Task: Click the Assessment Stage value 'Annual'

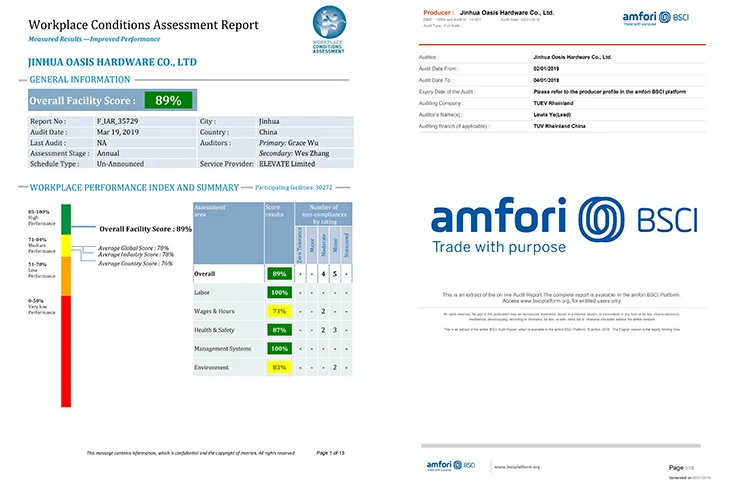Action: (x=108, y=154)
